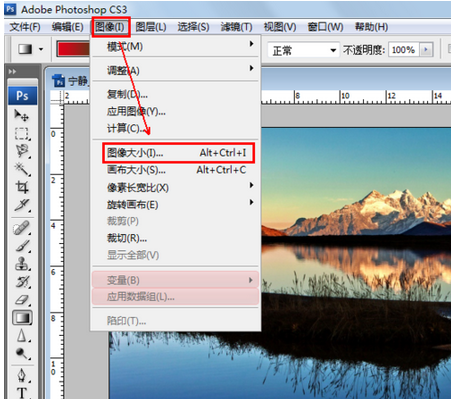Open the 窗口(W) menu
451x399 pixels.
pyautogui.click(x=325, y=27)
